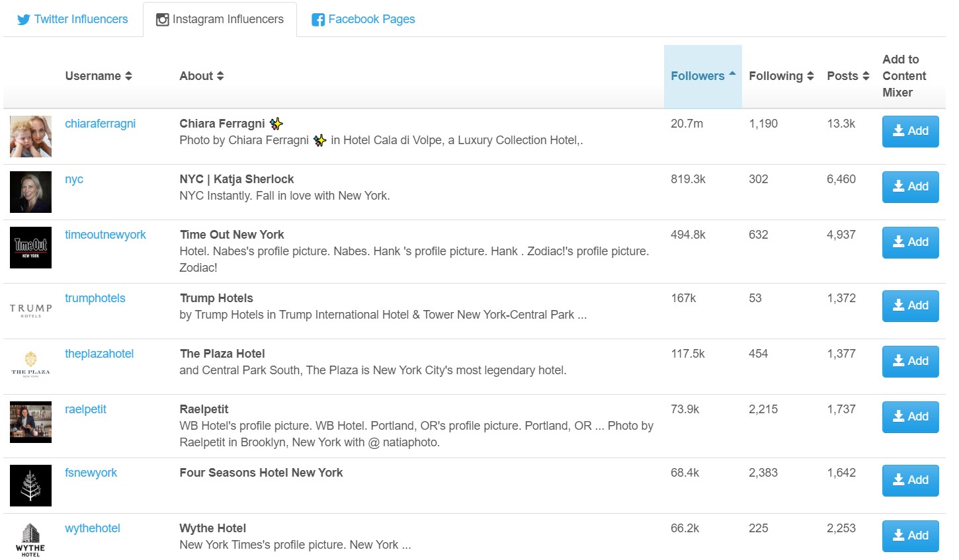Click the '167k' followers value

(683, 298)
